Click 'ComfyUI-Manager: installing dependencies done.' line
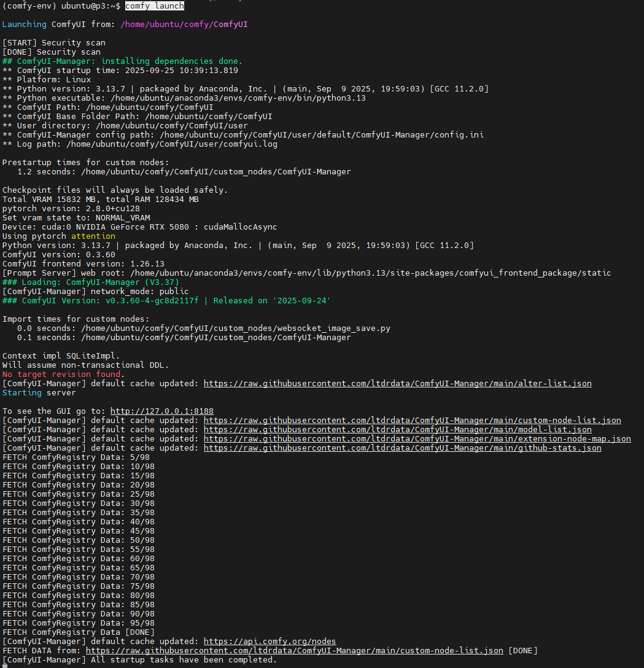Image resolution: width=644 pixels, height=668 pixels. [122, 61]
